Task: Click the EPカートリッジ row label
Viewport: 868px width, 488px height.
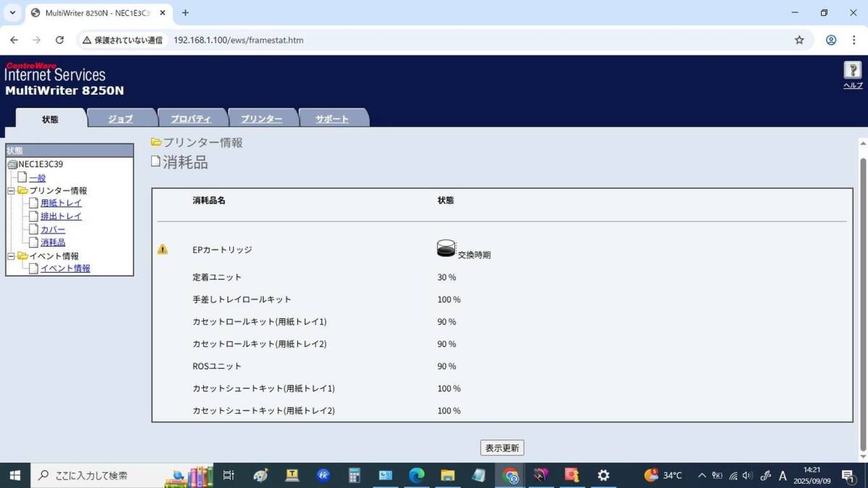Action: [x=223, y=249]
